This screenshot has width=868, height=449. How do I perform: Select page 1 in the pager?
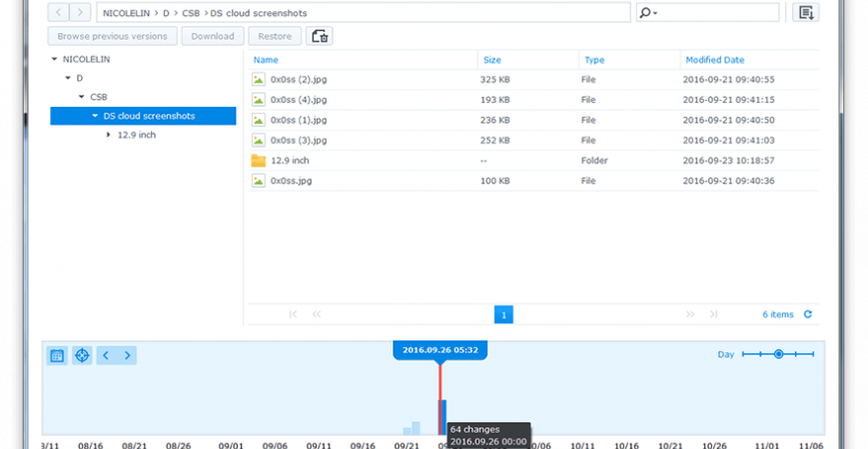click(503, 314)
